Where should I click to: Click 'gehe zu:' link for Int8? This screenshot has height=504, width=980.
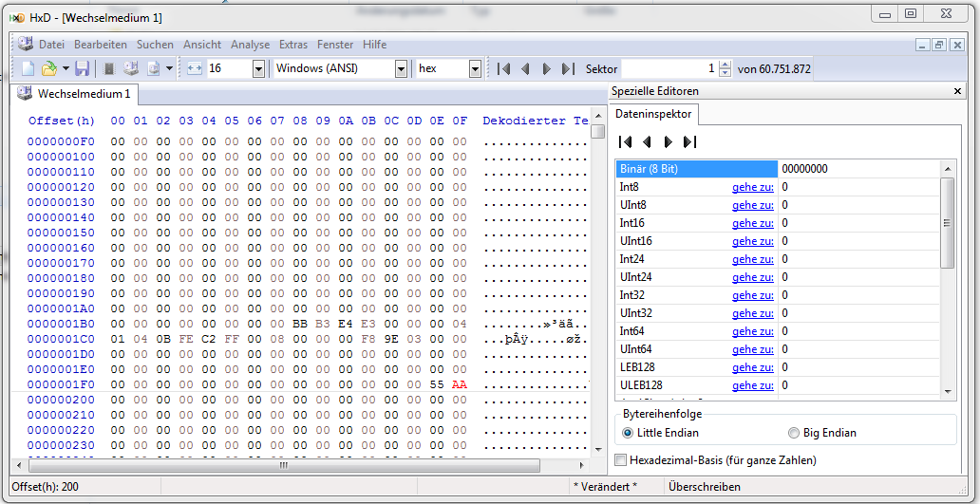click(x=753, y=187)
